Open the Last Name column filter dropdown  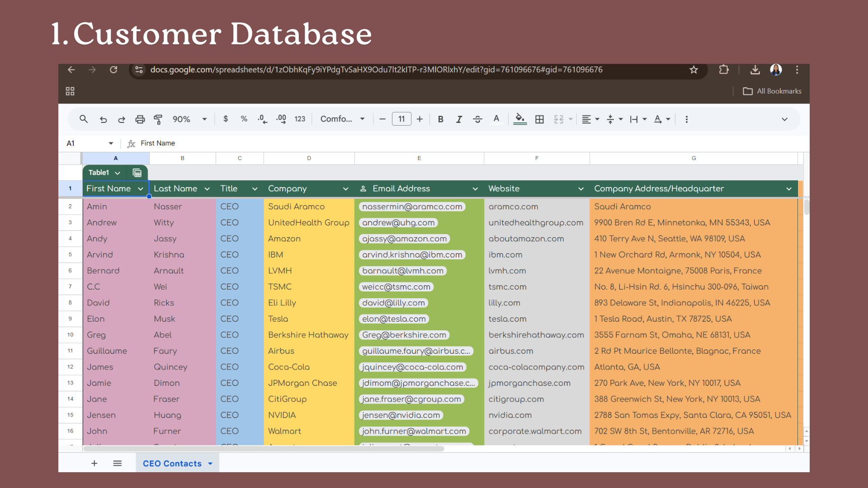pyautogui.click(x=207, y=189)
